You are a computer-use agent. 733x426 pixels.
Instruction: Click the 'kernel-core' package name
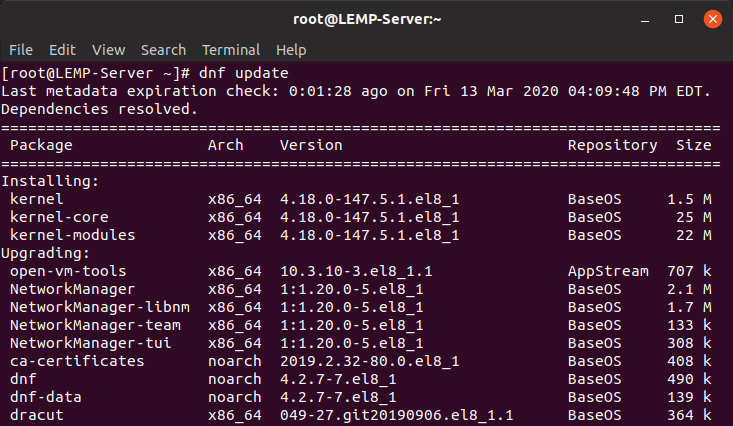[59, 217]
